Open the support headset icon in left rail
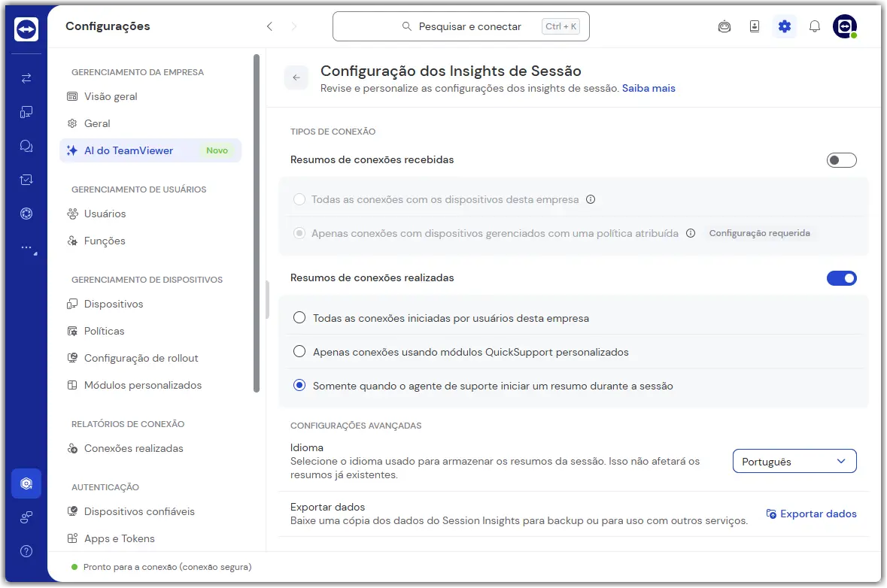Image resolution: width=887 pixels, height=588 pixels. (x=26, y=214)
